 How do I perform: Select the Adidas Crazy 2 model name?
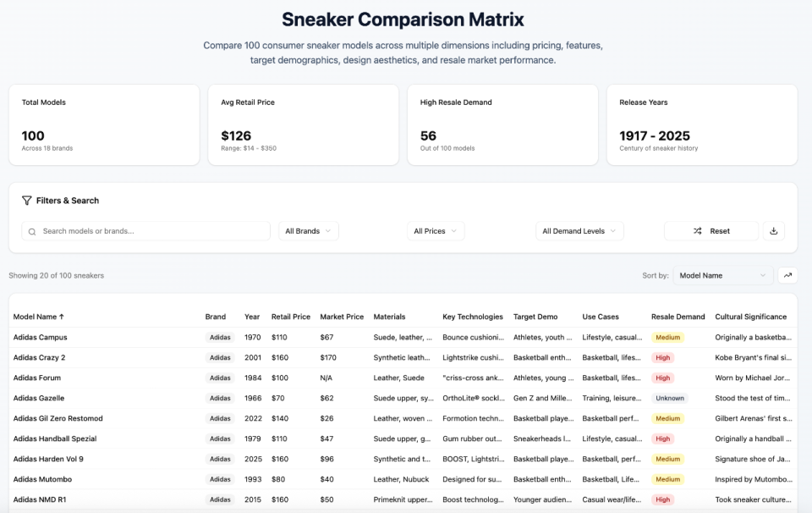click(39, 357)
